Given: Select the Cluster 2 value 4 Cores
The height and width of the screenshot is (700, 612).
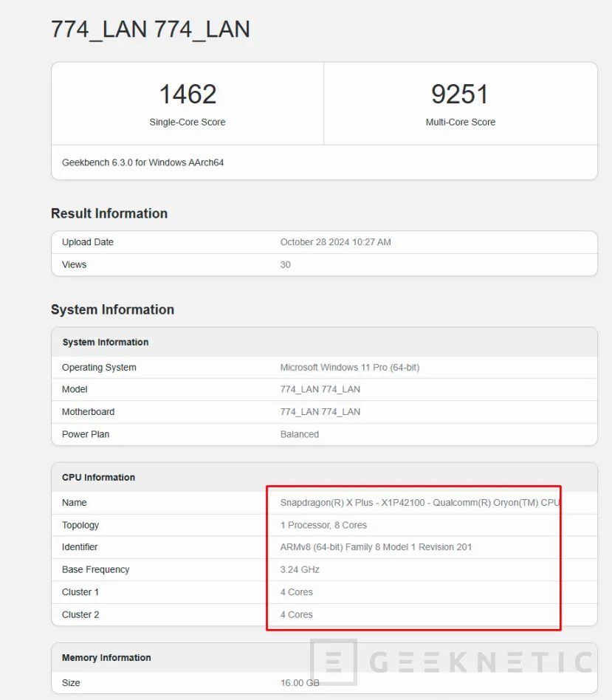Looking at the screenshot, I should pyautogui.click(x=296, y=615).
